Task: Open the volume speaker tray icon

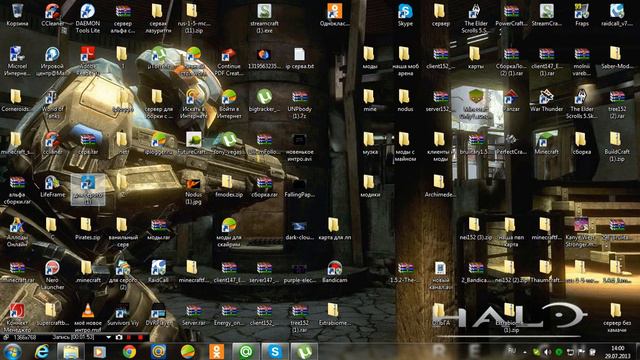Action: [x=547, y=352]
